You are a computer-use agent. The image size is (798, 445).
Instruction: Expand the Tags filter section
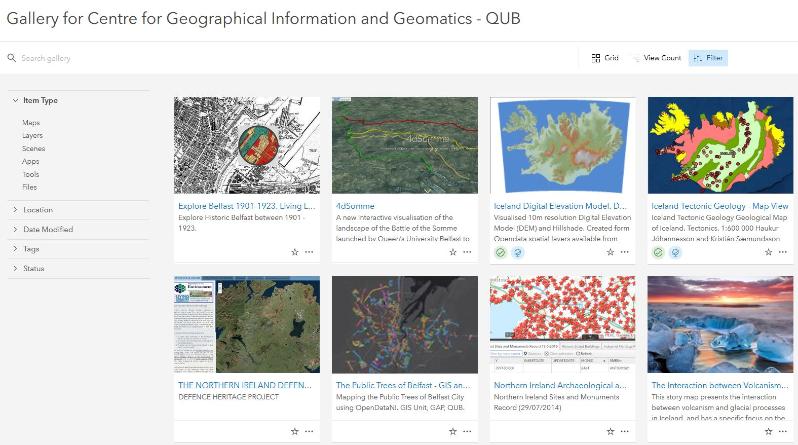32,249
